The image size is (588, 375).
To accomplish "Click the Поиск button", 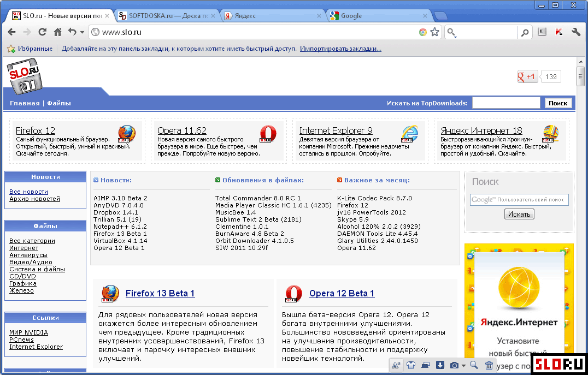I will pyautogui.click(x=558, y=103).
